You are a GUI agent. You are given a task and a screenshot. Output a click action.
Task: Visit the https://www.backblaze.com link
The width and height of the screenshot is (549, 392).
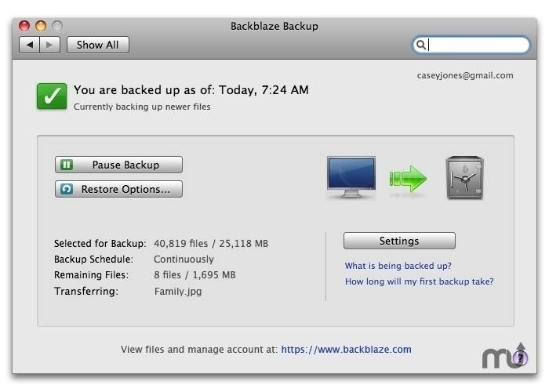pos(347,350)
